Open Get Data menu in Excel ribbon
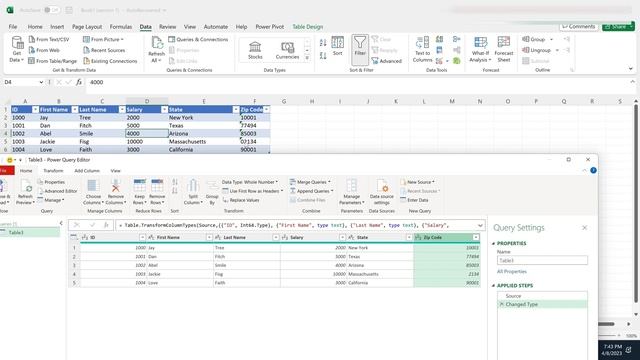The width and height of the screenshot is (640, 360). tap(17, 49)
